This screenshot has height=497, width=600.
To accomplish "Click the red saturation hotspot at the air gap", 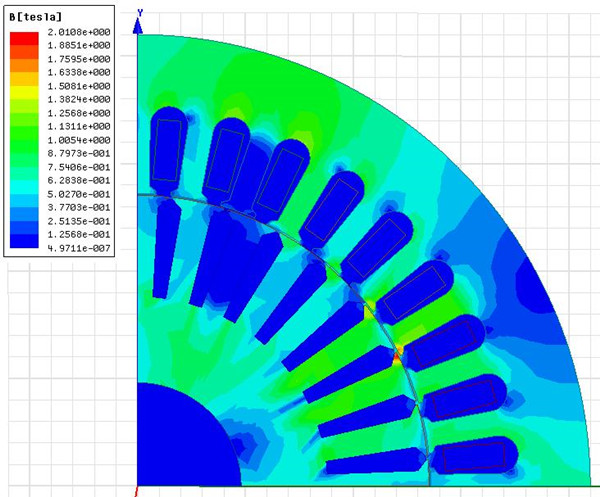I will [x=396, y=358].
